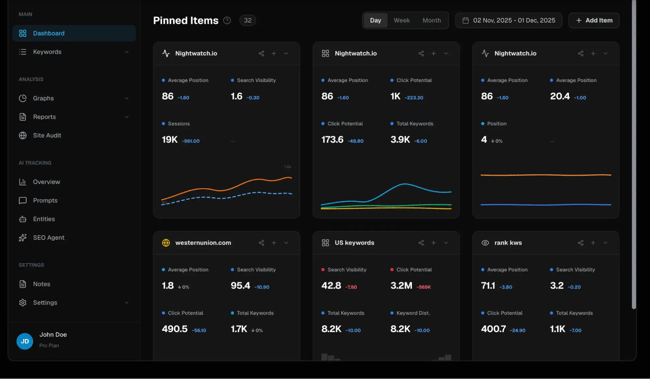The height and width of the screenshot is (379, 650).
Task: Click blue curve chart in Total Keywords card
Action: click(x=386, y=194)
